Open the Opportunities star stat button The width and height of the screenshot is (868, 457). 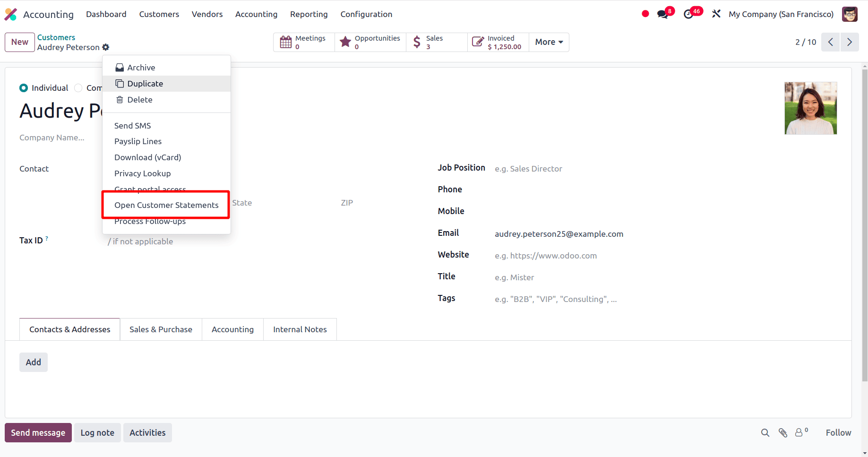pos(370,42)
